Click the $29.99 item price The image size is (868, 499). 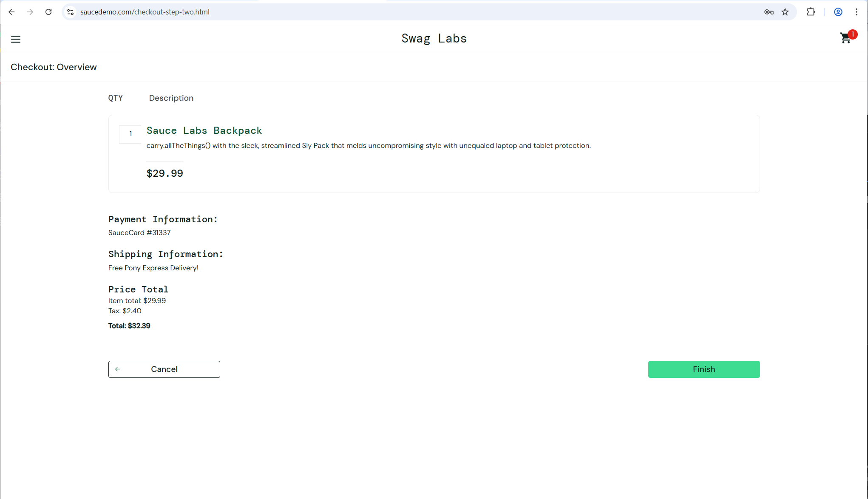pos(165,173)
